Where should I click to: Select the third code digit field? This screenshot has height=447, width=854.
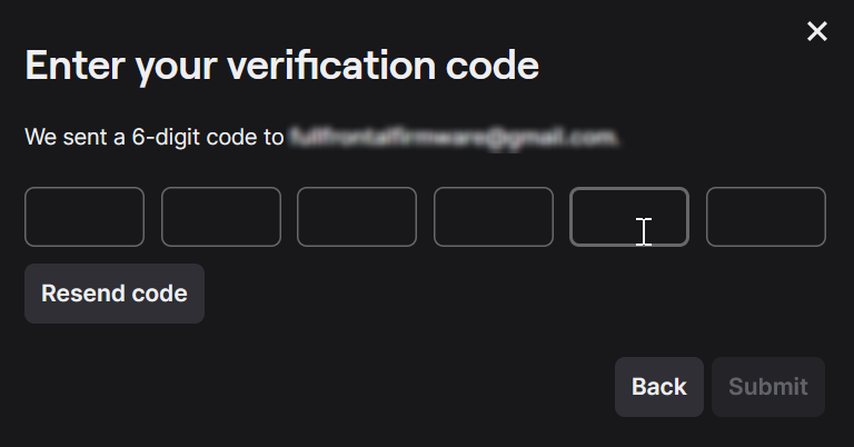[x=357, y=216]
